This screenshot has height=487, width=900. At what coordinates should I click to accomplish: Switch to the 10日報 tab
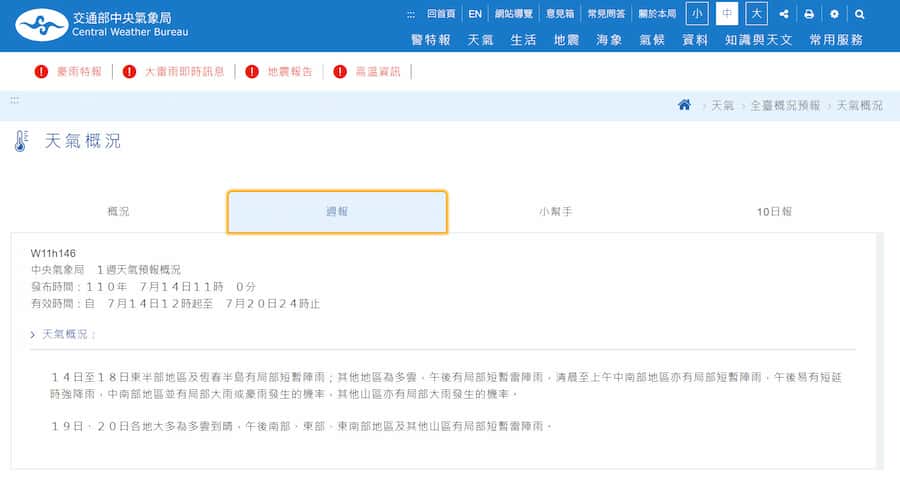[x=774, y=211]
